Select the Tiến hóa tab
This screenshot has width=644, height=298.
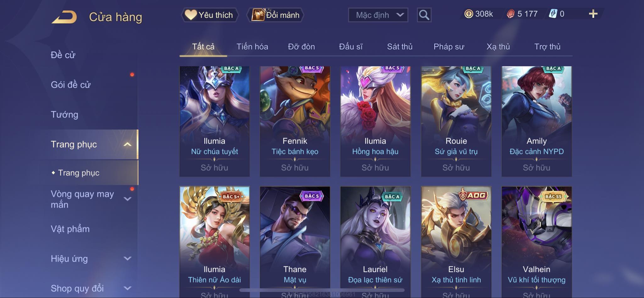pyautogui.click(x=252, y=47)
